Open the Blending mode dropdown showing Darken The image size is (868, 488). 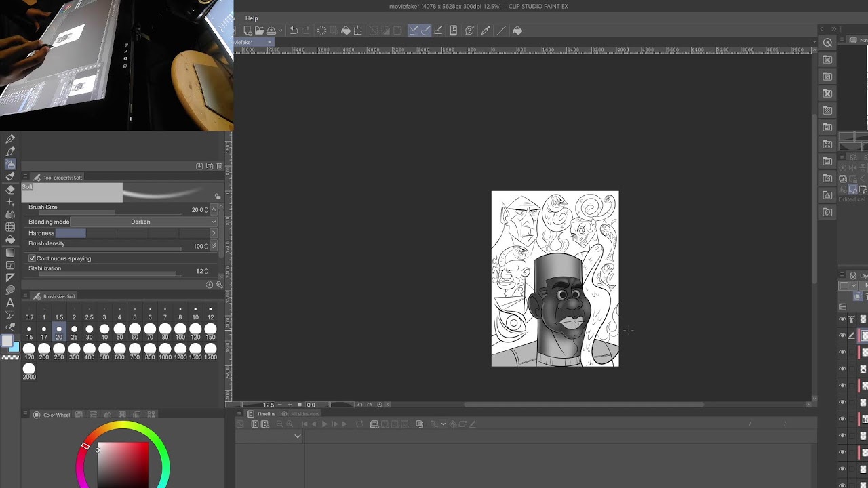[x=144, y=222]
